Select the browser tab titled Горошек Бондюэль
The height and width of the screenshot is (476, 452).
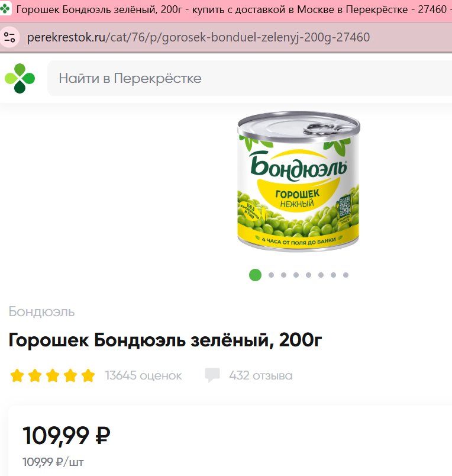pyautogui.click(x=226, y=9)
